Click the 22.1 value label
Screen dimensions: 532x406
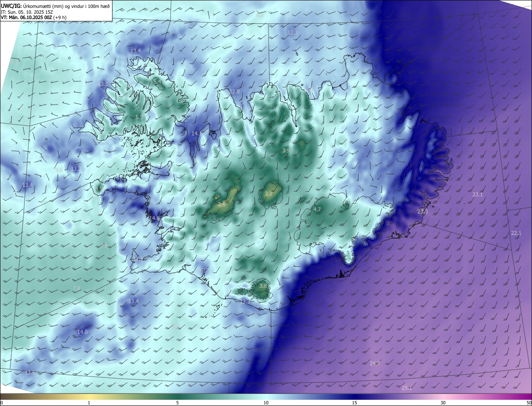point(516,233)
